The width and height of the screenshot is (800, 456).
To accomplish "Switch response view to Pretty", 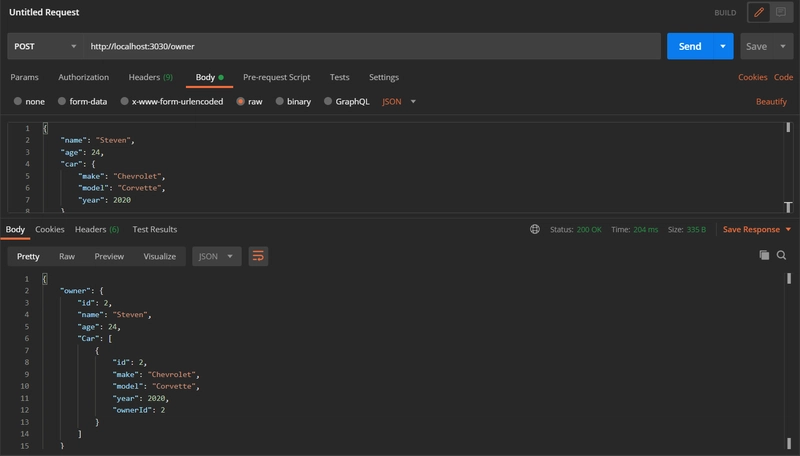I will coord(28,256).
